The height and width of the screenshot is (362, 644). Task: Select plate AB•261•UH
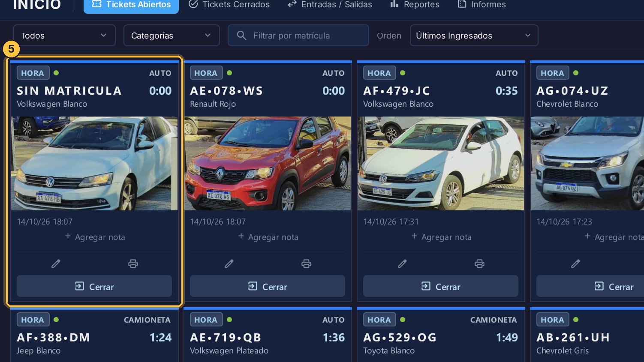tap(573, 338)
